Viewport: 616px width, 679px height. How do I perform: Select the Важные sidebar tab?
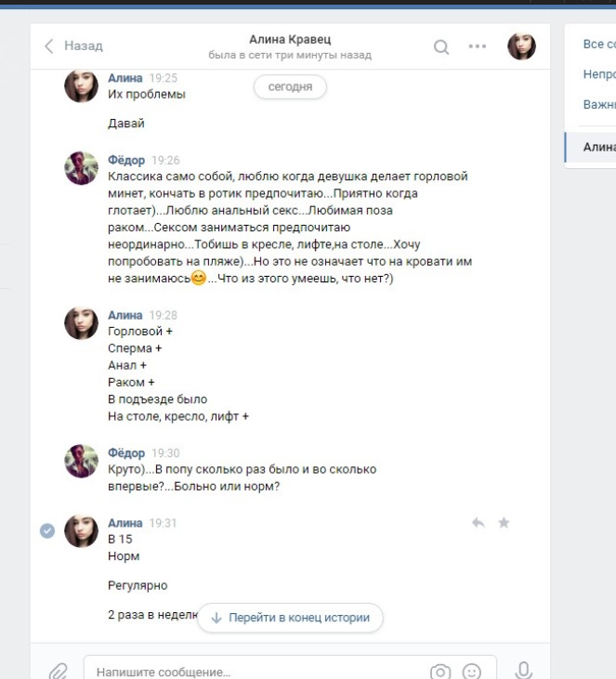click(x=599, y=104)
